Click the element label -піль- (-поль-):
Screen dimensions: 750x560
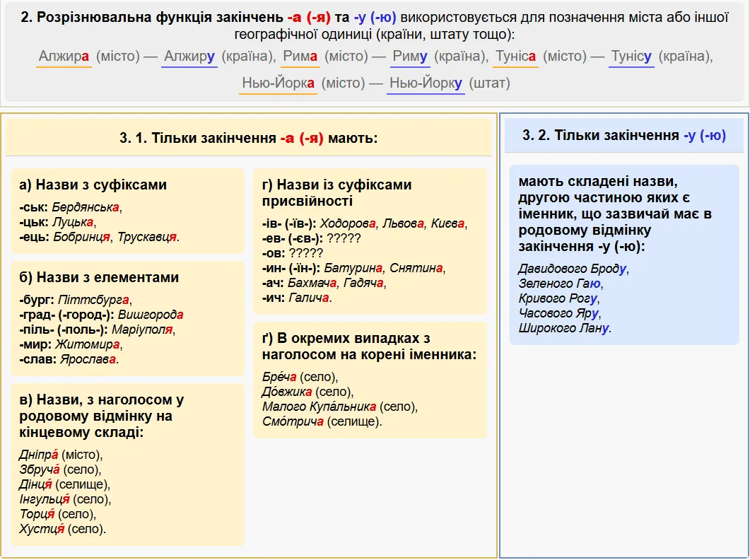coord(64,329)
